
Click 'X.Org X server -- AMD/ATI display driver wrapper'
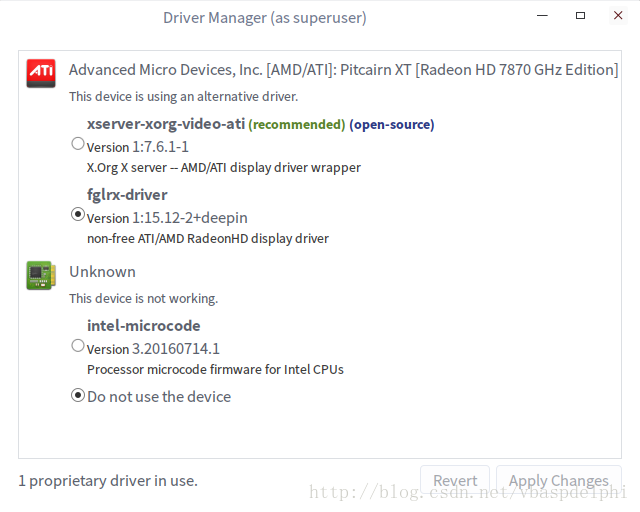pos(224,167)
